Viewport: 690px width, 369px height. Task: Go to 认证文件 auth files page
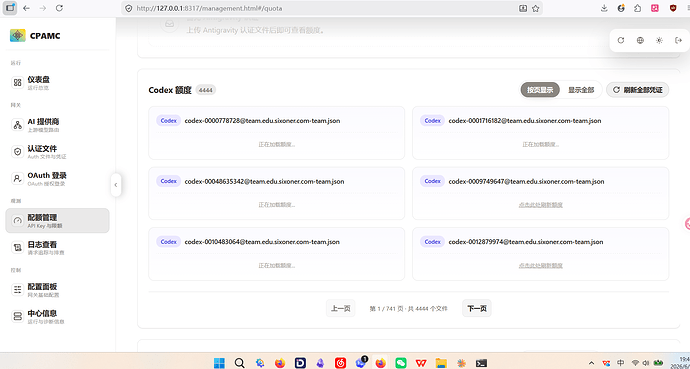(x=57, y=152)
